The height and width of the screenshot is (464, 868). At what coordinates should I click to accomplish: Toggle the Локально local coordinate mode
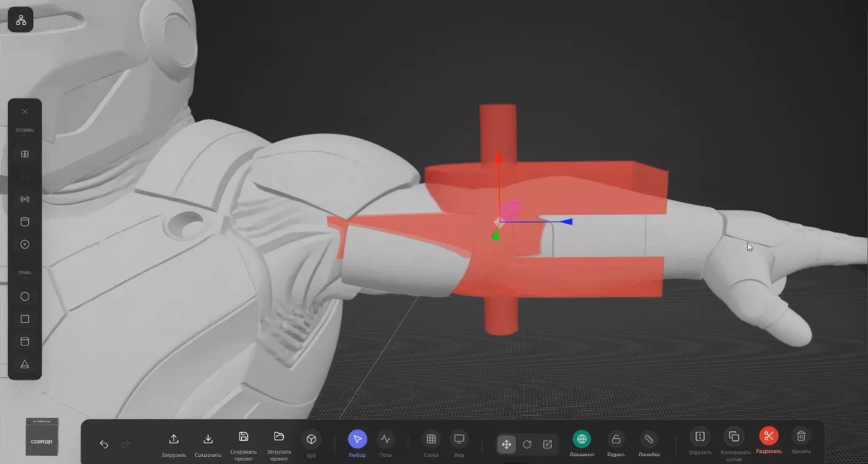(581, 444)
